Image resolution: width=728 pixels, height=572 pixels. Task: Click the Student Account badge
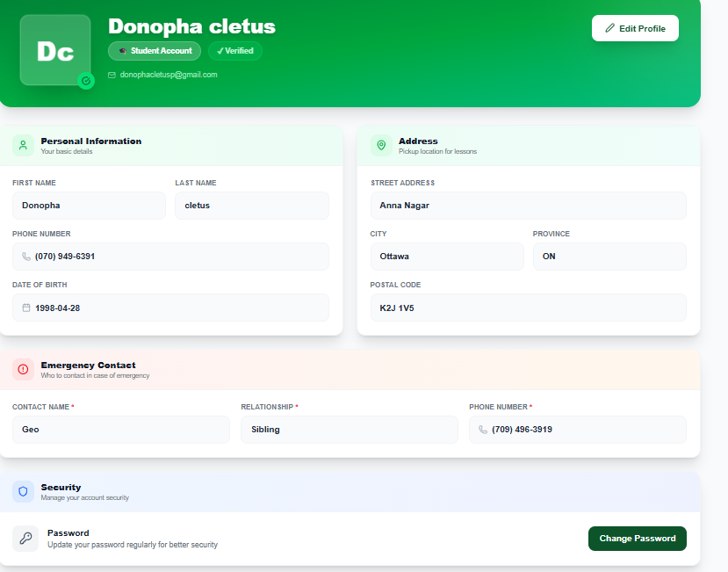155,51
